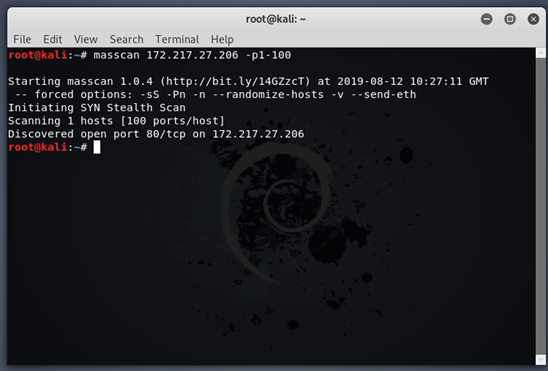Maximize the terminal window

510,19
